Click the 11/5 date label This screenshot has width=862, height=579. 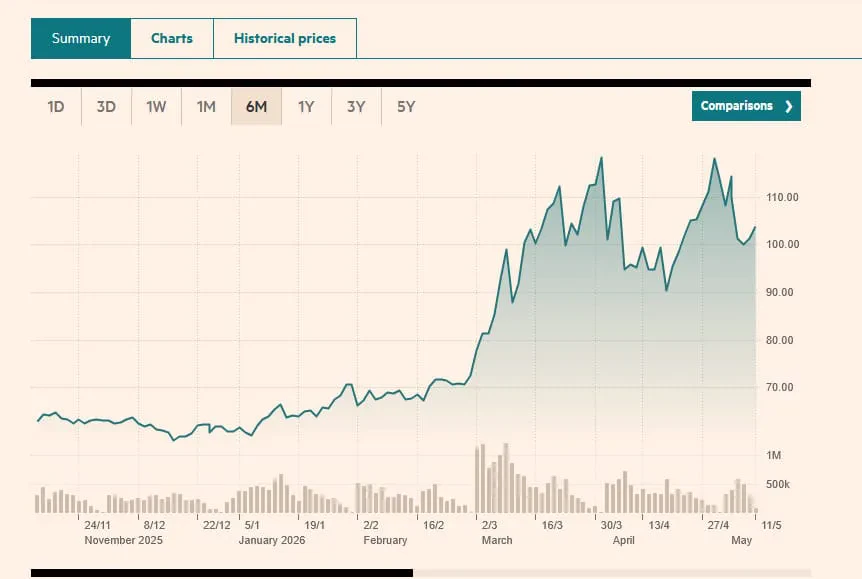coord(771,525)
